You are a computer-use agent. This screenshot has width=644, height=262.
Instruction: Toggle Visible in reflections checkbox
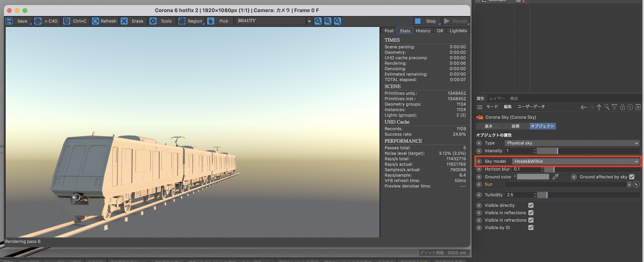click(x=531, y=213)
